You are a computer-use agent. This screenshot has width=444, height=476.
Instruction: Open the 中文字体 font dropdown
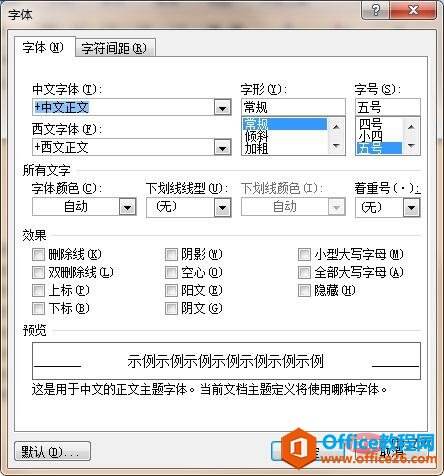tap(222, 108)
